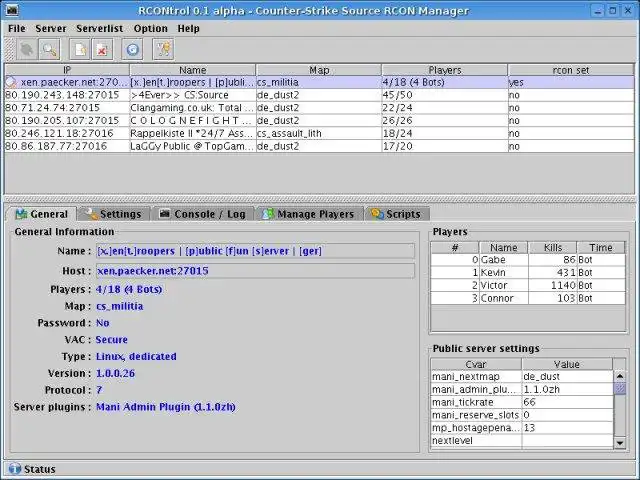Screen dimensions: 640x480
Task: Open the Option menu
Action: click(150, 28)
